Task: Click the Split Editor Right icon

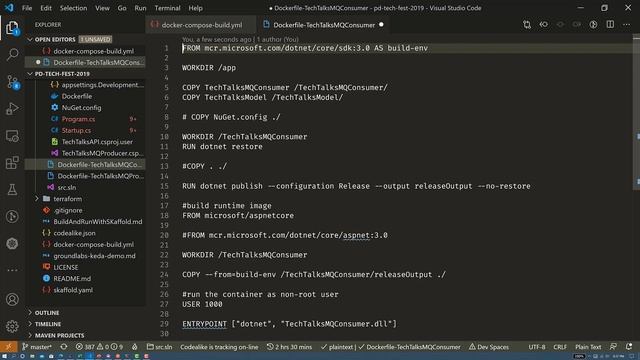Action: pos(610,25)
